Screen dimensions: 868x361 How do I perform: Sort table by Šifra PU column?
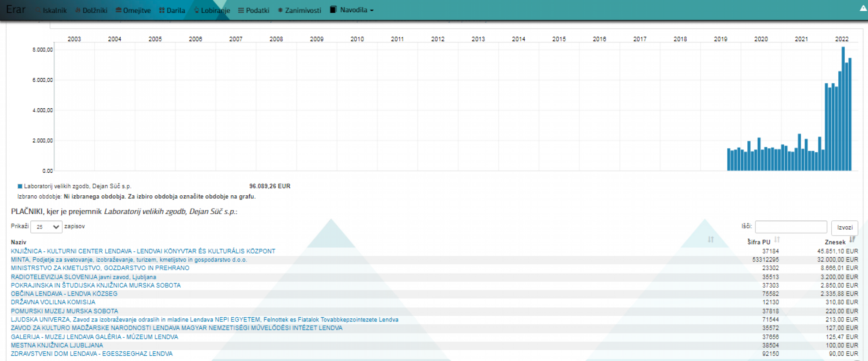tap(777, 240)
